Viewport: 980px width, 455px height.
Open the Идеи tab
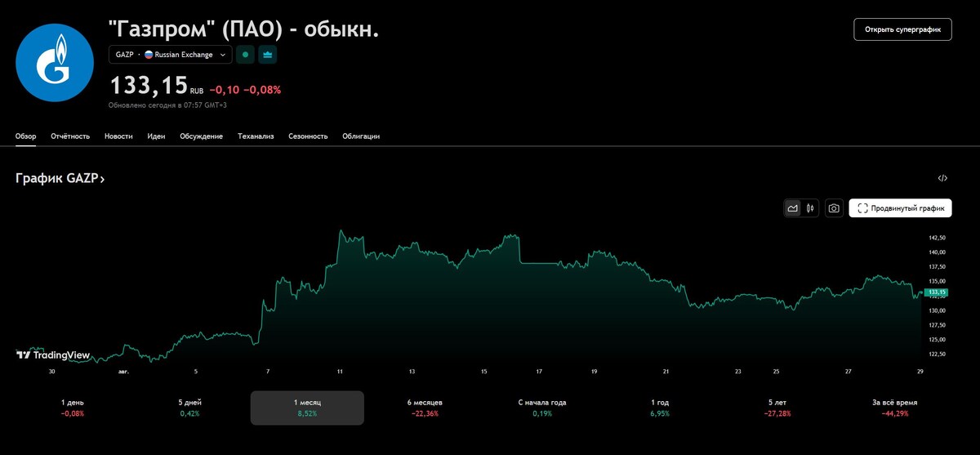point(156,136)
